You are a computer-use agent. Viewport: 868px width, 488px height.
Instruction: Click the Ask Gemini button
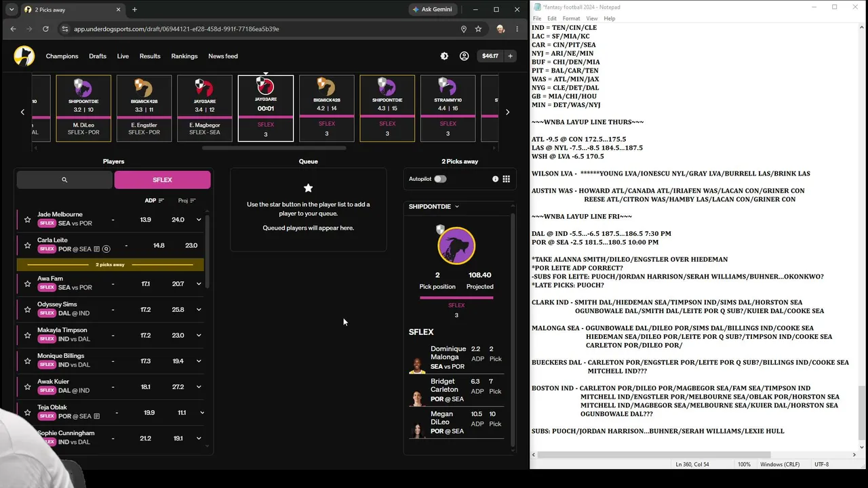[x=432, y=9]
